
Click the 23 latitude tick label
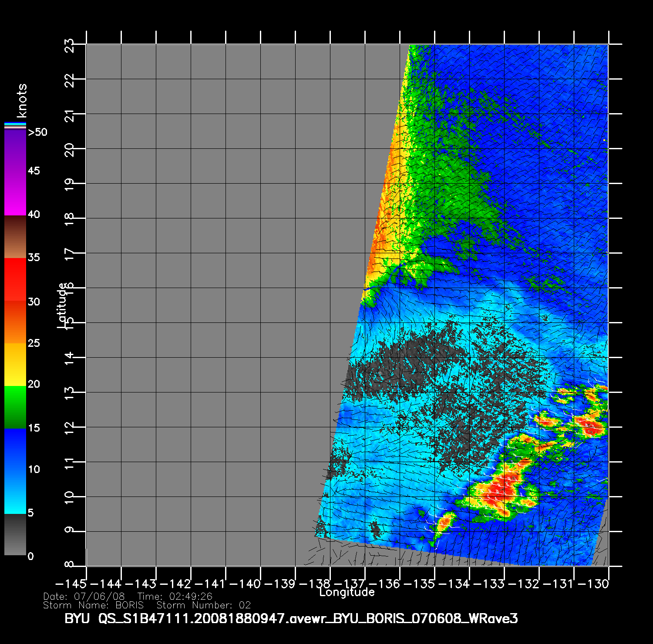[69, 45]
